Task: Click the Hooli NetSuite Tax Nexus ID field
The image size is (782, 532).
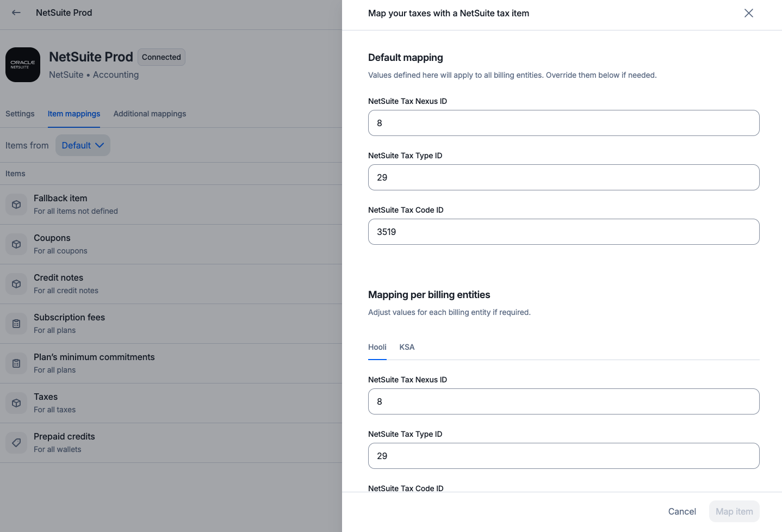Action: tap(563, 401)
